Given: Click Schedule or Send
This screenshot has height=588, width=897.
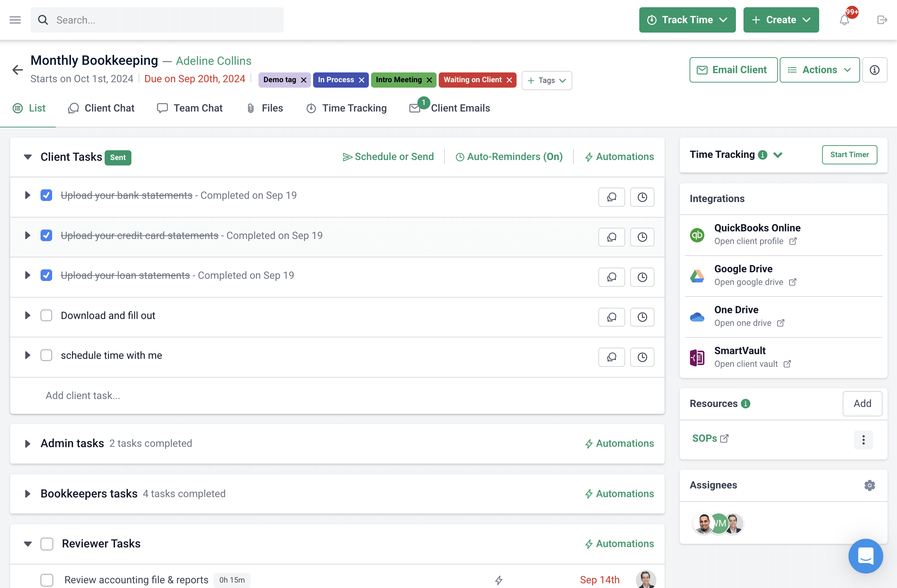Looking at the screenshot, I should point(388,157).
